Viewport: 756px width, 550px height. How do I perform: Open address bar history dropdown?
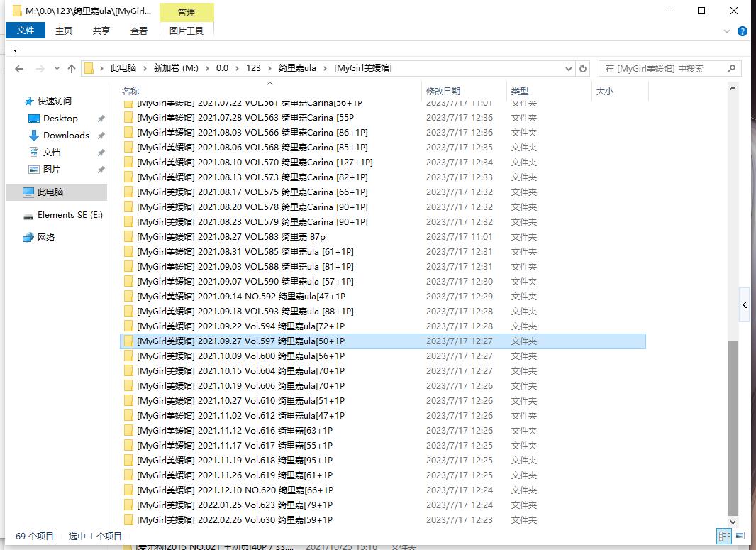click(x=569, y=69)
